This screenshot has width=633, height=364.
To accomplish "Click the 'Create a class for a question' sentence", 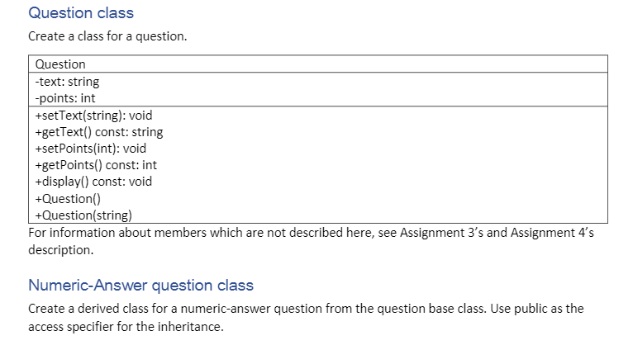I will pyautogui.click(x=107, y=36).
